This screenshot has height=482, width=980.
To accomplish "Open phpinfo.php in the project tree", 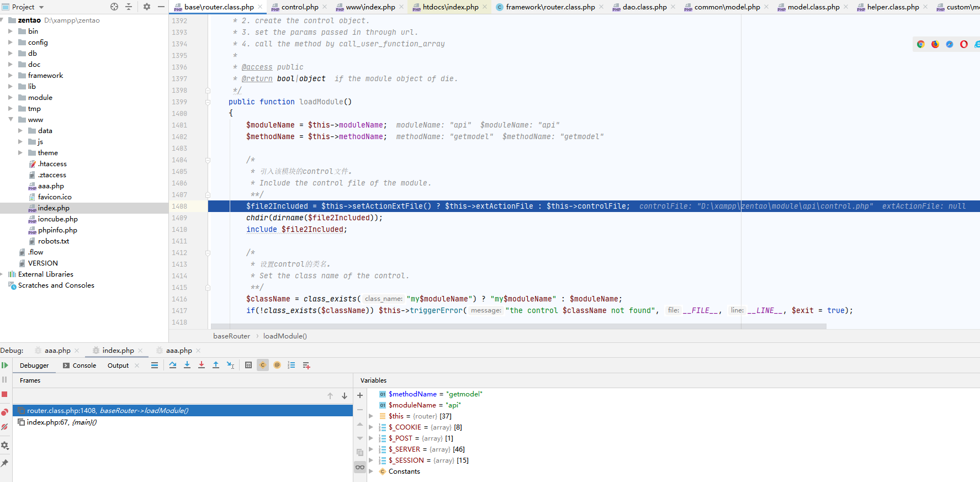I will coord(57,230).
